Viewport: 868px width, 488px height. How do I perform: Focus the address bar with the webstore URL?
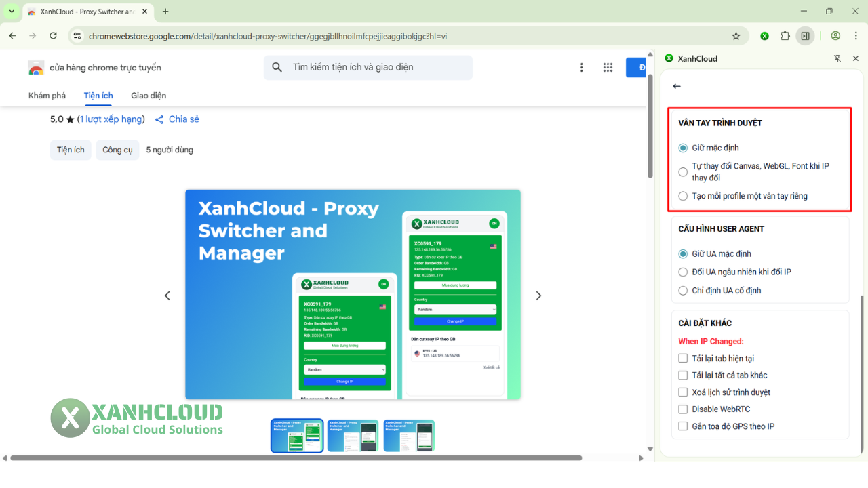(407, 36)
